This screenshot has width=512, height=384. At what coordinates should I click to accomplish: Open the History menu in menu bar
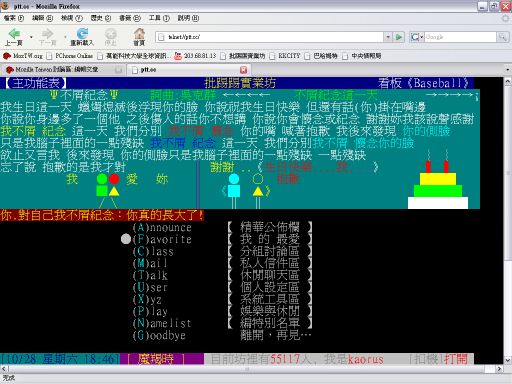coord(101,18)
